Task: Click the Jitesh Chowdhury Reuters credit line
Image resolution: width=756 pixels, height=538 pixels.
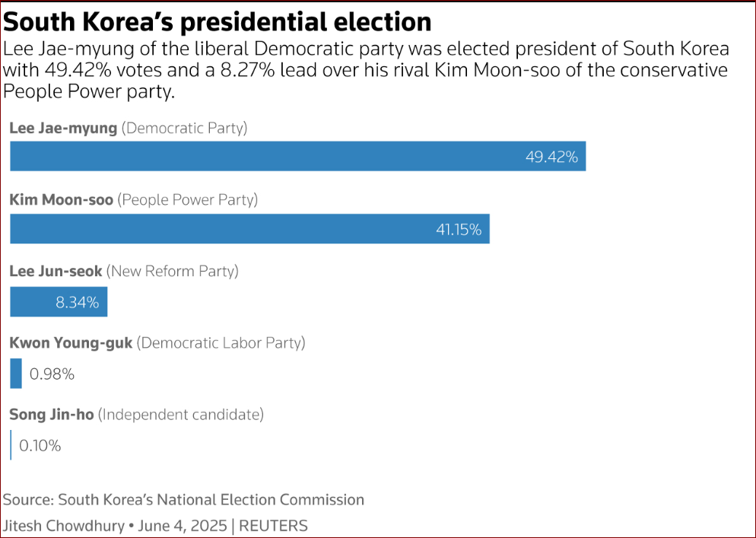Action: pyautogui.click(x=155, y=526)
